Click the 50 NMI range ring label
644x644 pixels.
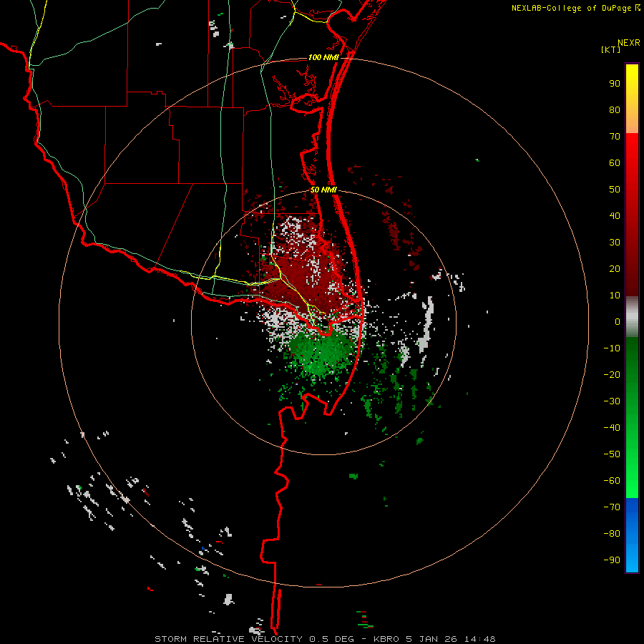(323, 190)
